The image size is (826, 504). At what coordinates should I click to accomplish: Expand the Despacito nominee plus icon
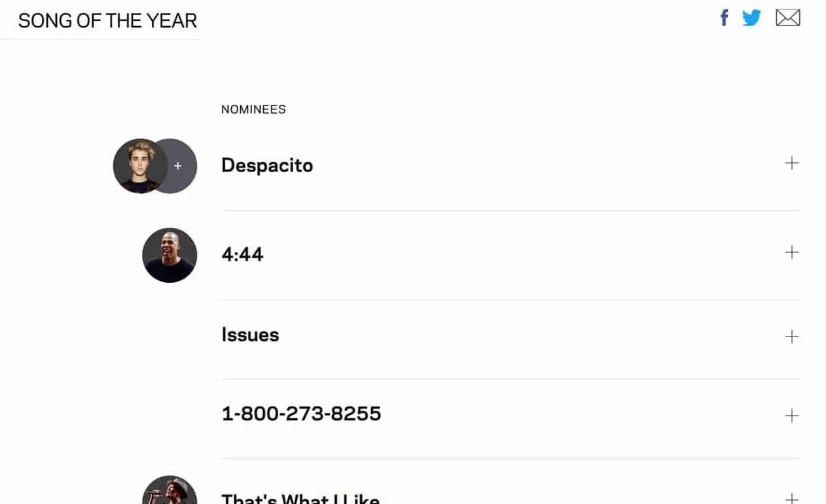pyautogui.click(x=792, y=163)
